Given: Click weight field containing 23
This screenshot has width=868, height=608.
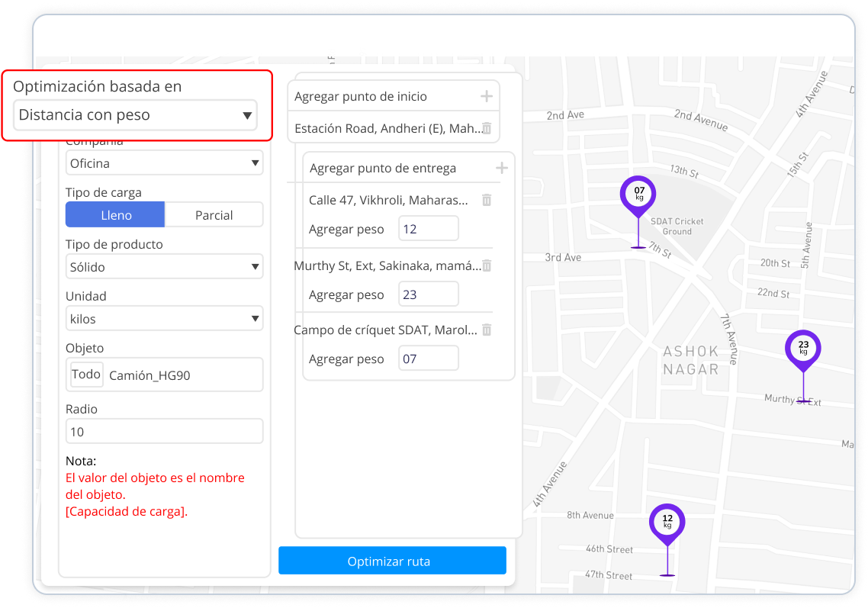Looking at the screenshot, I should (x=429, y=294).
